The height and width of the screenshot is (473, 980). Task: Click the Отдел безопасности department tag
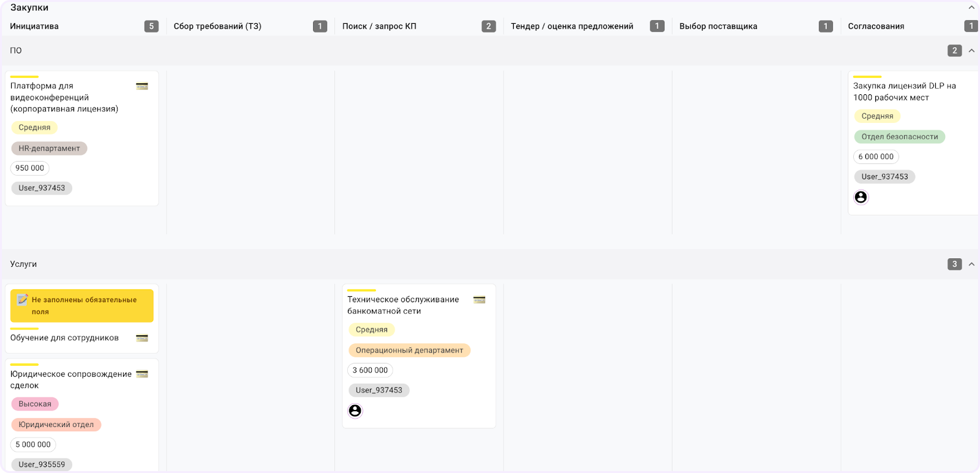pyautogui.click(x=899, y=136)
